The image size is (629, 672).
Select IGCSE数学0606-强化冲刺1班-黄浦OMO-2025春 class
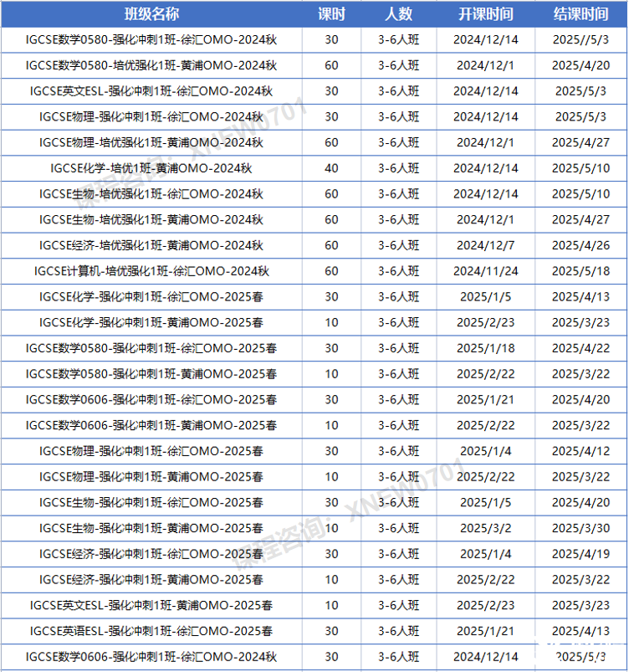151,425
